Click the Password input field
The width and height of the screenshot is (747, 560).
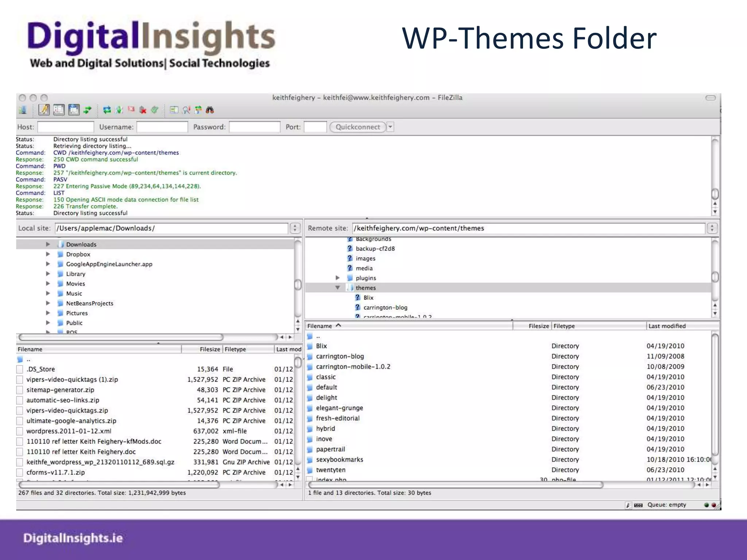pos(255,127)
